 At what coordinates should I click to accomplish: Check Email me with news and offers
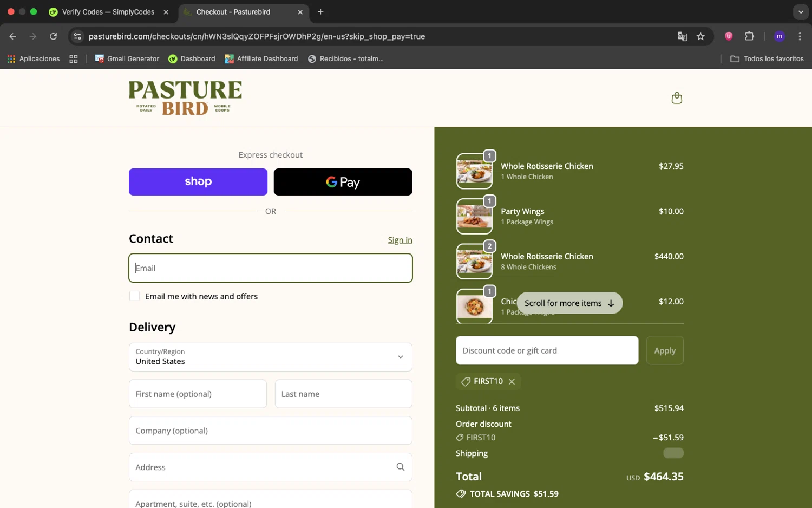tap(134, 296)
